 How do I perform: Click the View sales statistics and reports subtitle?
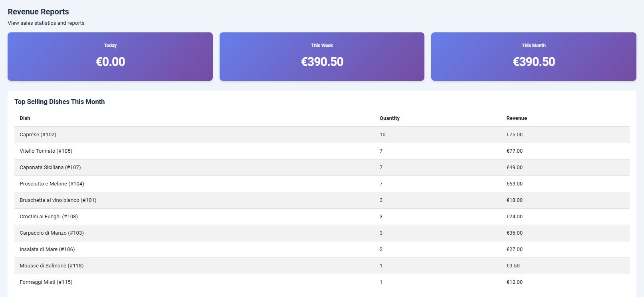[46, 23]
